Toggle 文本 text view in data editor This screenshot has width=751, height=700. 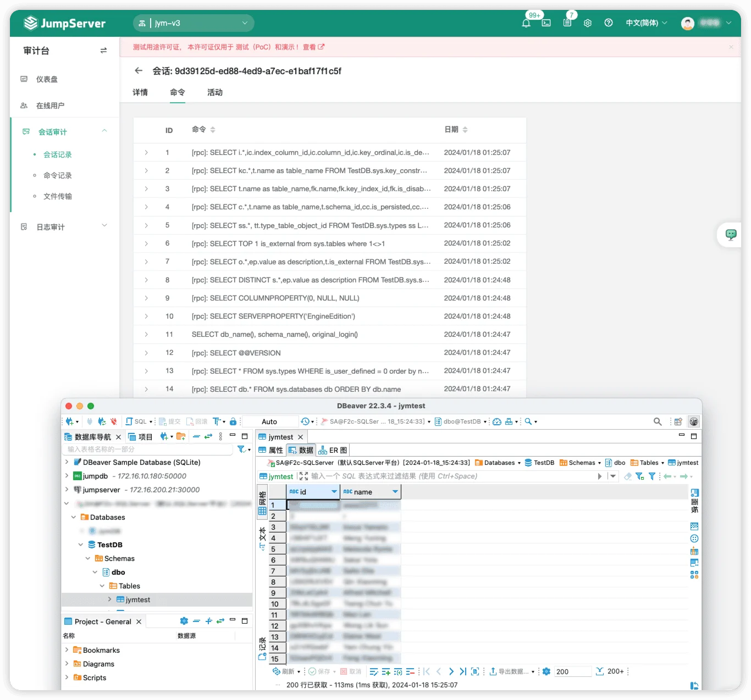(x=262, y=538)
